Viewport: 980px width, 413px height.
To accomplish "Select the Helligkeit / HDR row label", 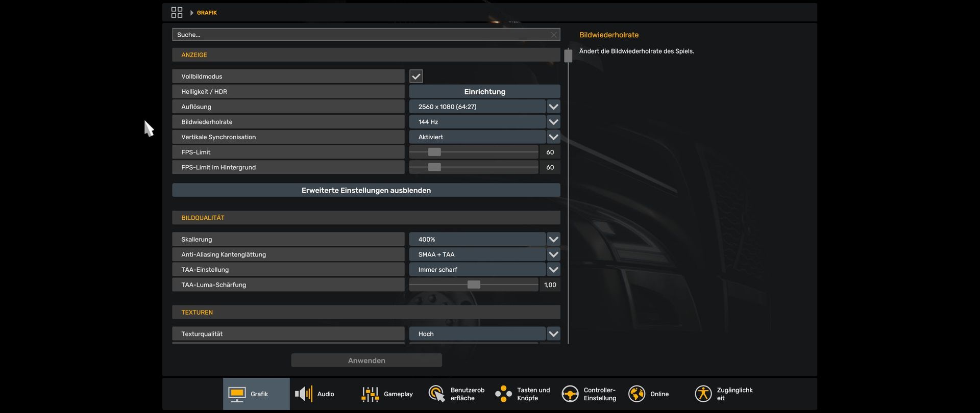I will tap(288, 92).
